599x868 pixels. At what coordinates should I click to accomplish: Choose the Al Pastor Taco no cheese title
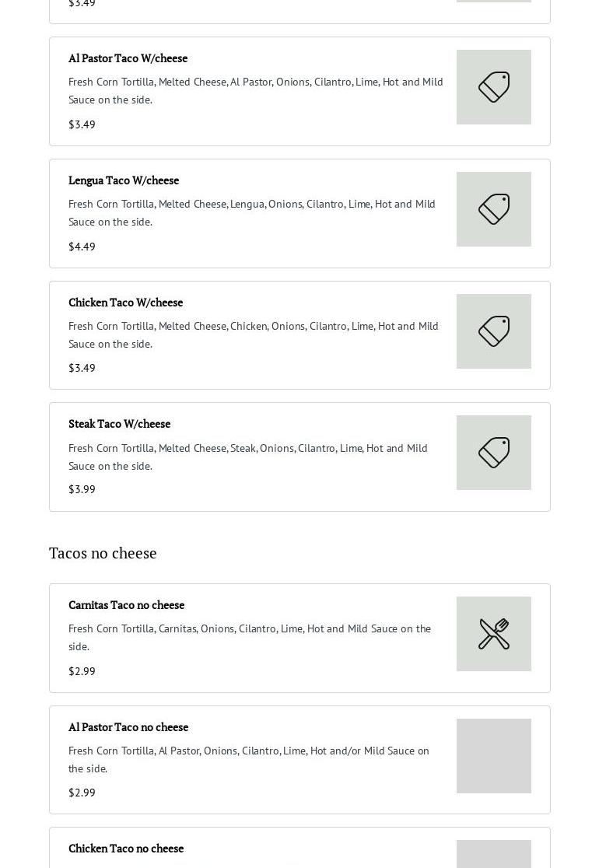(x=128, y=727)
